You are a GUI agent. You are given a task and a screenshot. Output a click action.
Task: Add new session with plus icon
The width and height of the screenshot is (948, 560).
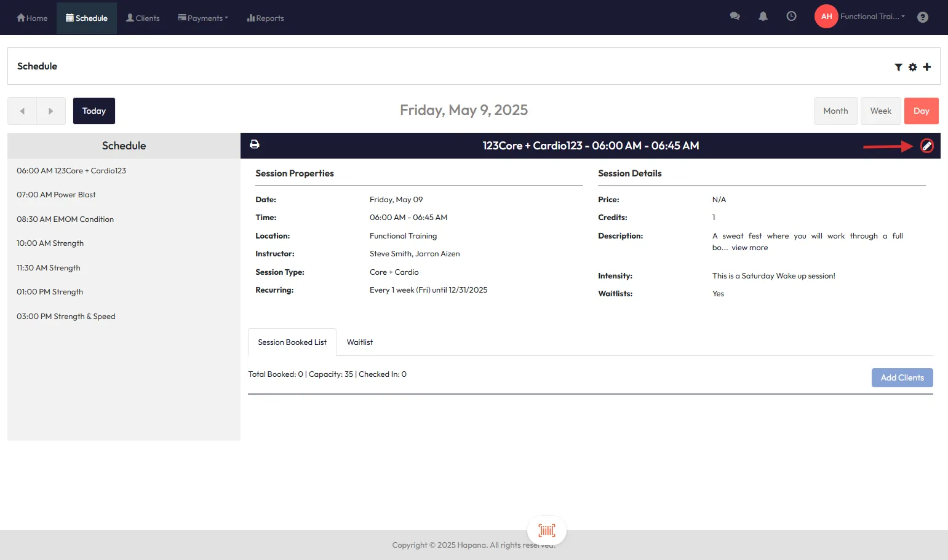(x=926, y=66)
